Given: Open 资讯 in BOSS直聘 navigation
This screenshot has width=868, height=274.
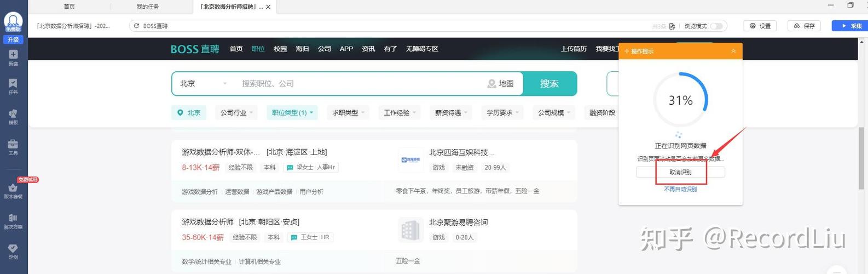Looking at the screenshot, I should (368, 49).
